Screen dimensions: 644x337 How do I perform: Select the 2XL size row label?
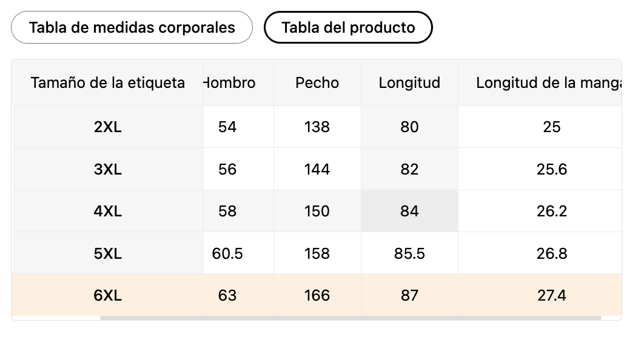(107, 127)
